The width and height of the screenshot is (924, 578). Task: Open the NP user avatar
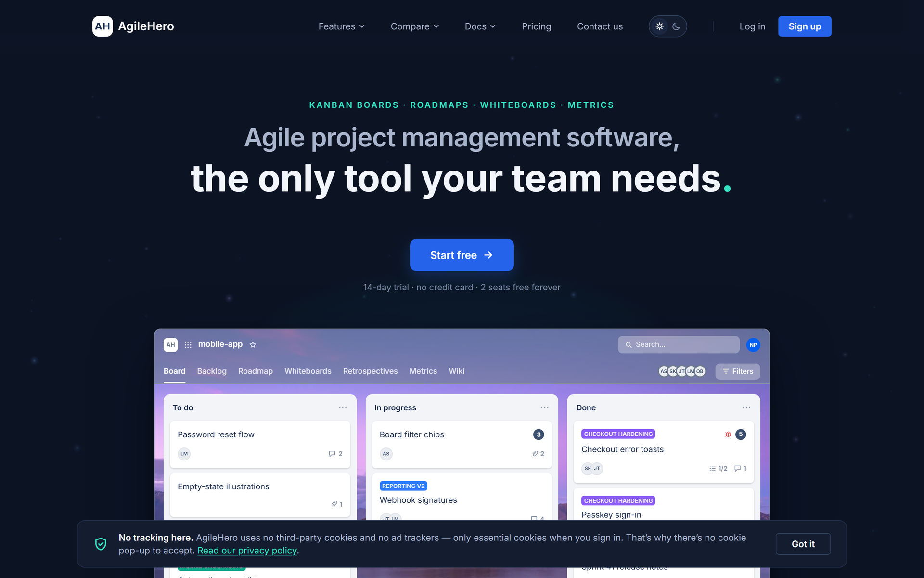(x=753, y=345)
